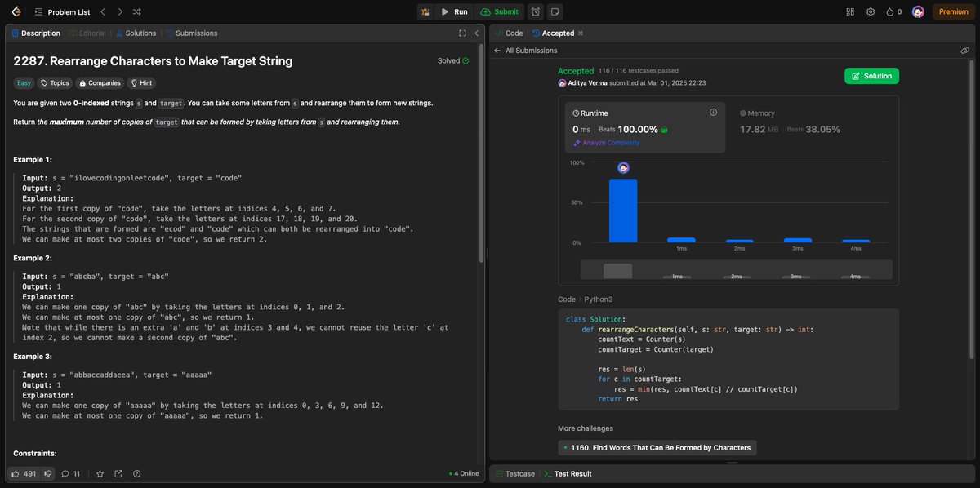Open the debugger icon beside Run
This screenshot has height=488, width=980.
[x=425, y=11]
